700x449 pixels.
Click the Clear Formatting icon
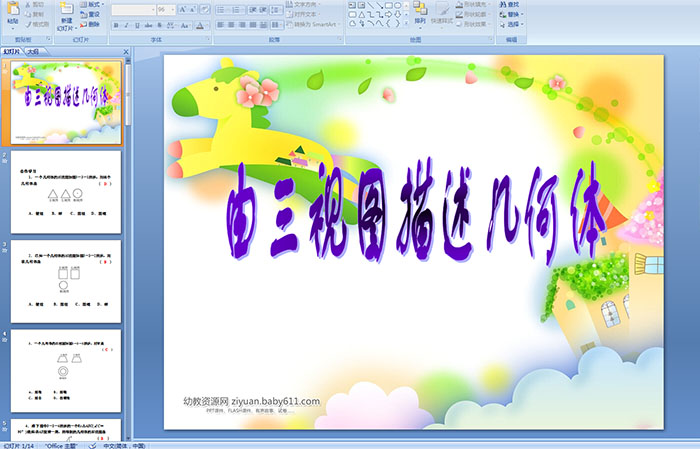click(204, 9)
